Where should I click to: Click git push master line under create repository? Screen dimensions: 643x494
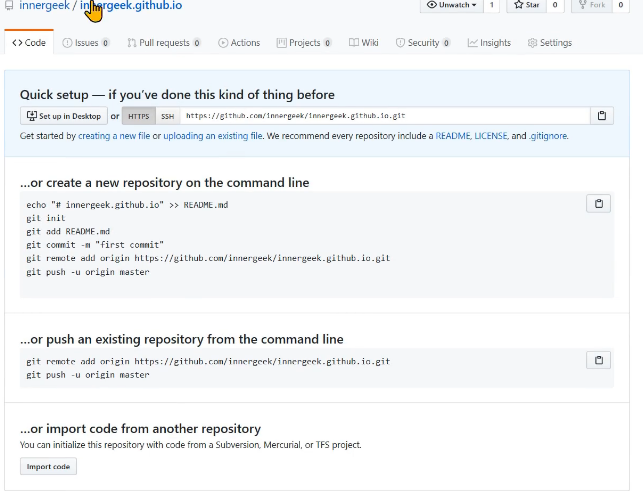pyautogui.click(x=88, y=272)
